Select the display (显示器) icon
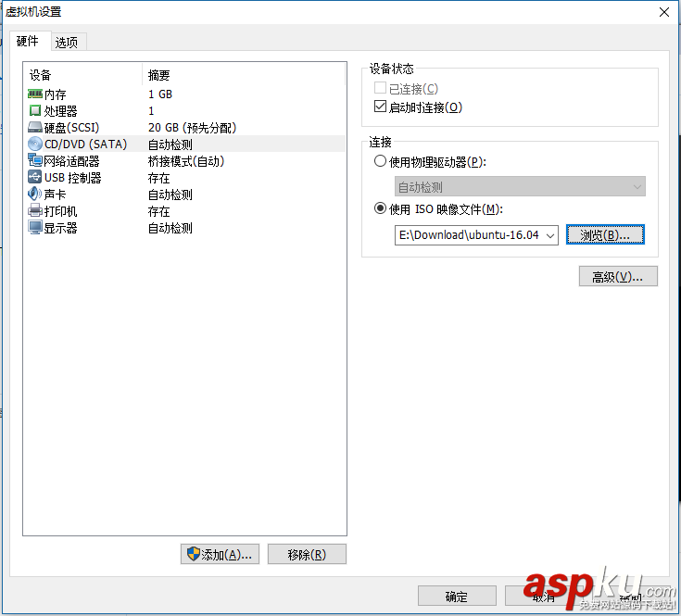This screenshot has width=681, height=616. pos(35,227)
